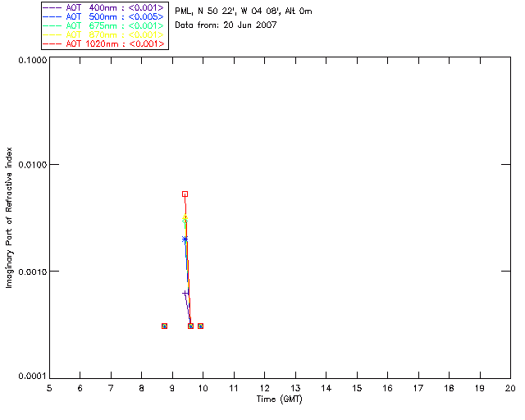
Task: Click the yellow-green diamond data marker
Action: pos(185,219)
